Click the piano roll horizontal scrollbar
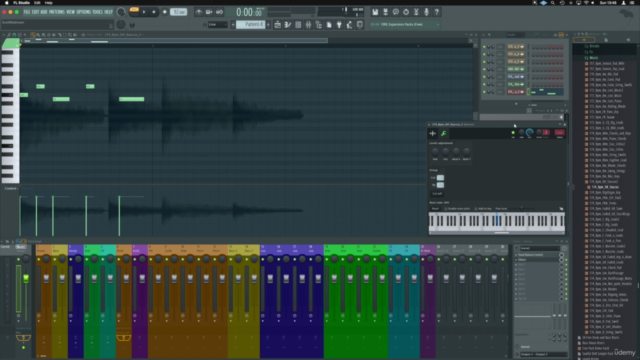Viewport: 640px width, 360px height. click(175, 41)
